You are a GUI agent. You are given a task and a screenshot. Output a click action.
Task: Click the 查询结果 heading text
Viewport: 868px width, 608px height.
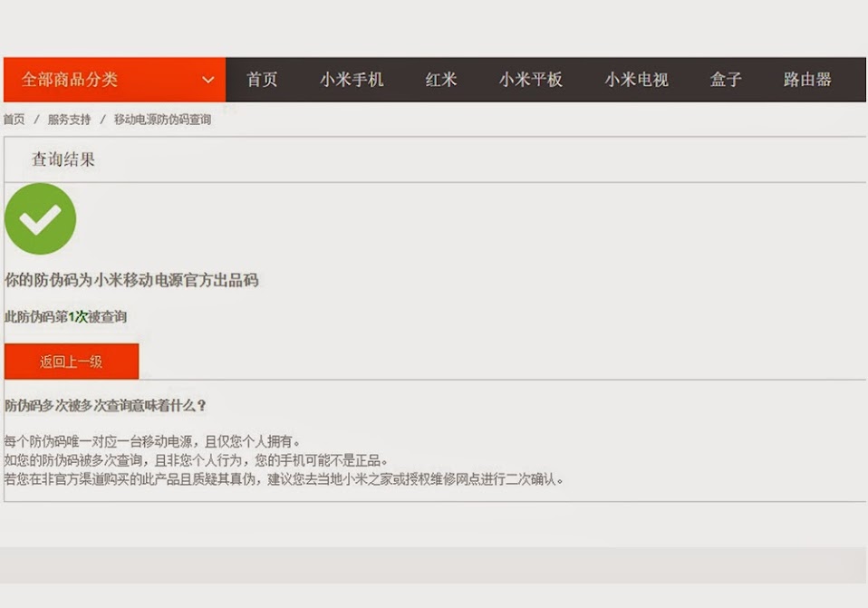(x=63, y=159)
